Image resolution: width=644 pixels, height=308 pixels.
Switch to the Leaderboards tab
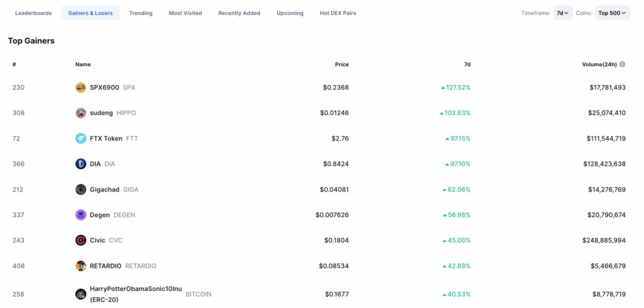click(x=34, y=13)
